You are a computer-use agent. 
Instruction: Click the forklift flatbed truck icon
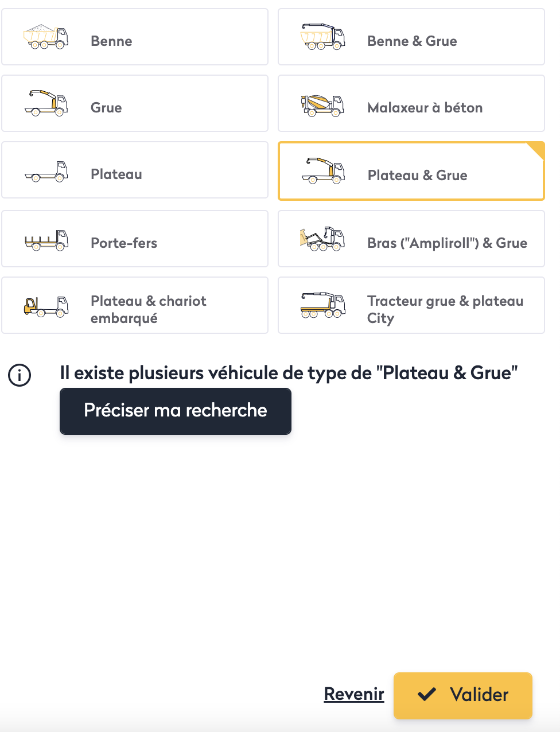tap(46, 306)
